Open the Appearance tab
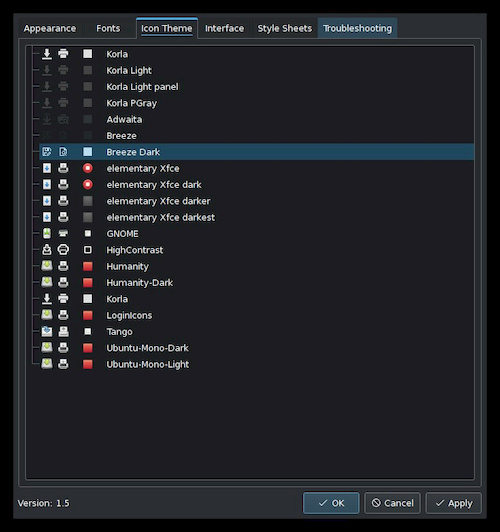The height and width of the screenshot is (532, 500). [x=50, y=28]
